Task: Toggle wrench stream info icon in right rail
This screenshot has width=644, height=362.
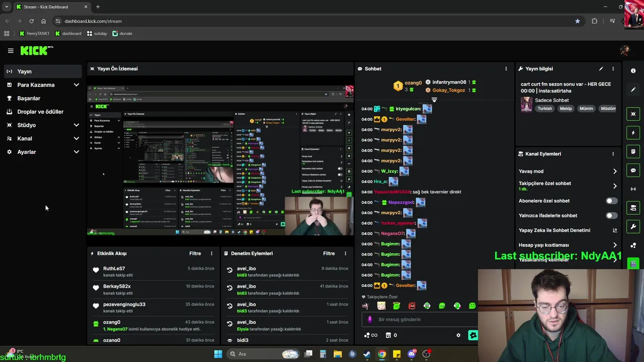Action: pos(633,226)
